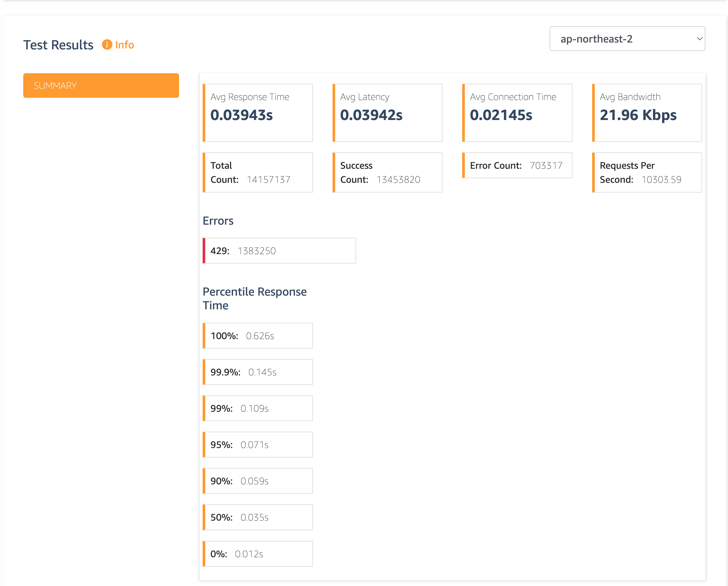Click the Success Count value 13453820

coord(398,180)
